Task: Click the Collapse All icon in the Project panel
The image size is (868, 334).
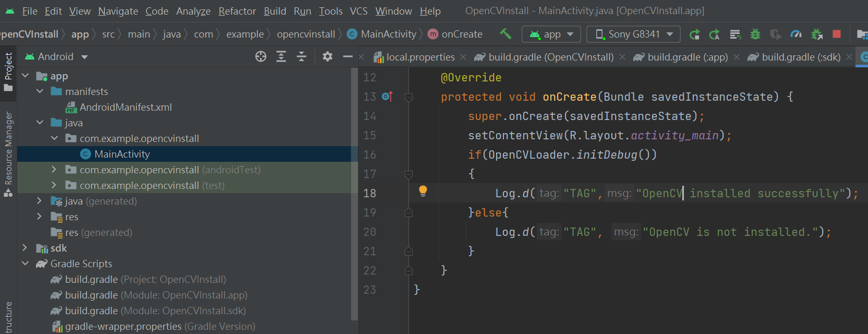Action: (302, 56)
